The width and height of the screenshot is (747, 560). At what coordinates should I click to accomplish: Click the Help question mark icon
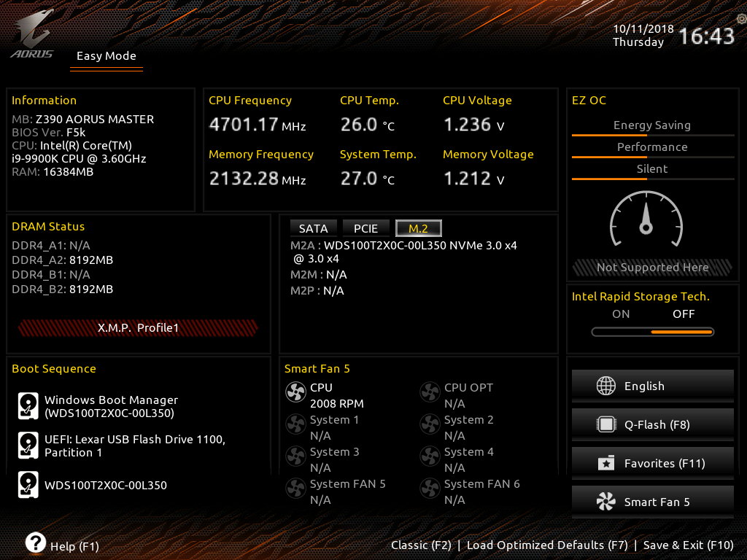pyautogui.click(x=36, y=542)
